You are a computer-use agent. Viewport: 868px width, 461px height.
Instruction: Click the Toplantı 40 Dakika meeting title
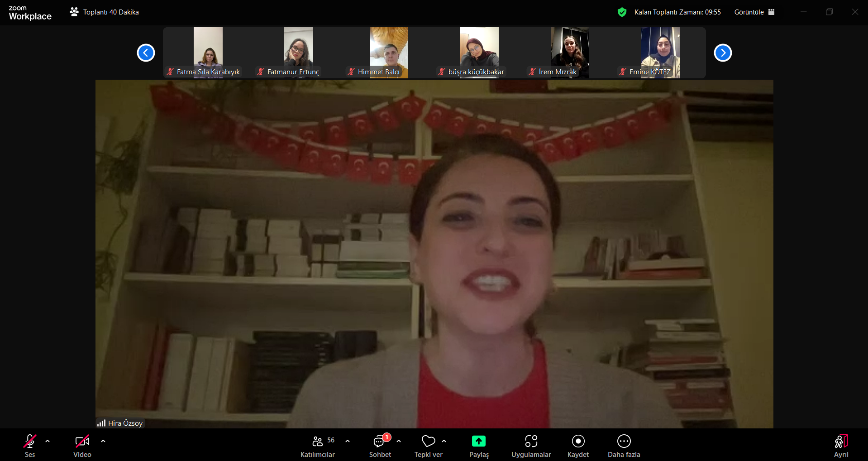[110, 12]
